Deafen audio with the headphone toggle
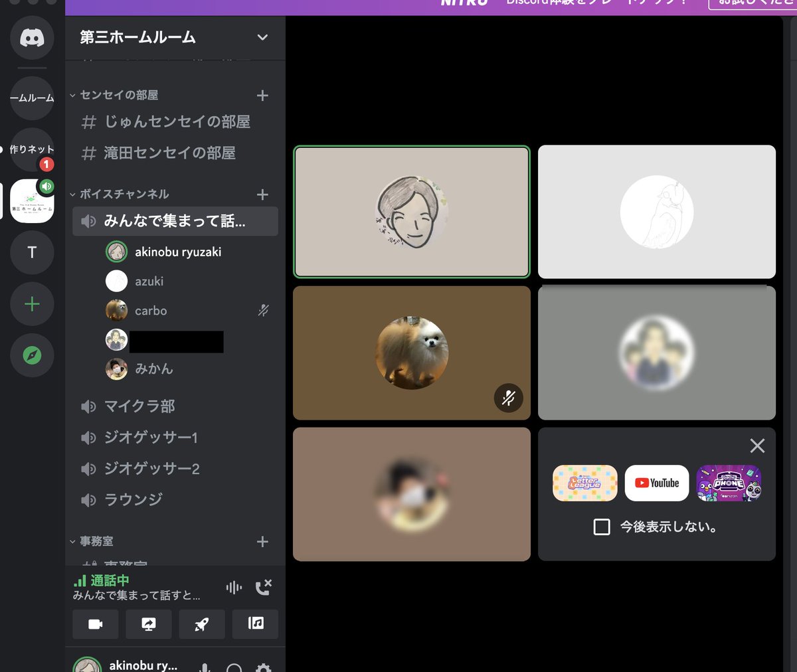The image size is (797, 672). 234,667
